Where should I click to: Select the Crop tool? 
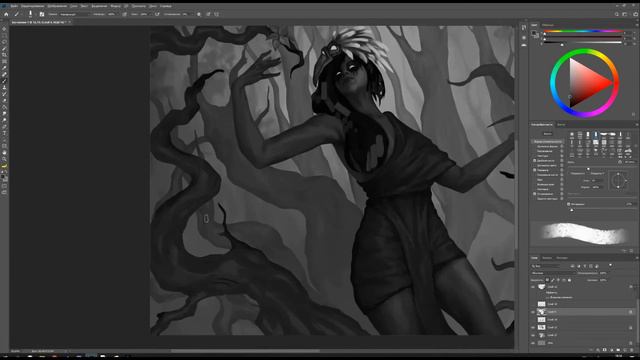click(4, 55)
